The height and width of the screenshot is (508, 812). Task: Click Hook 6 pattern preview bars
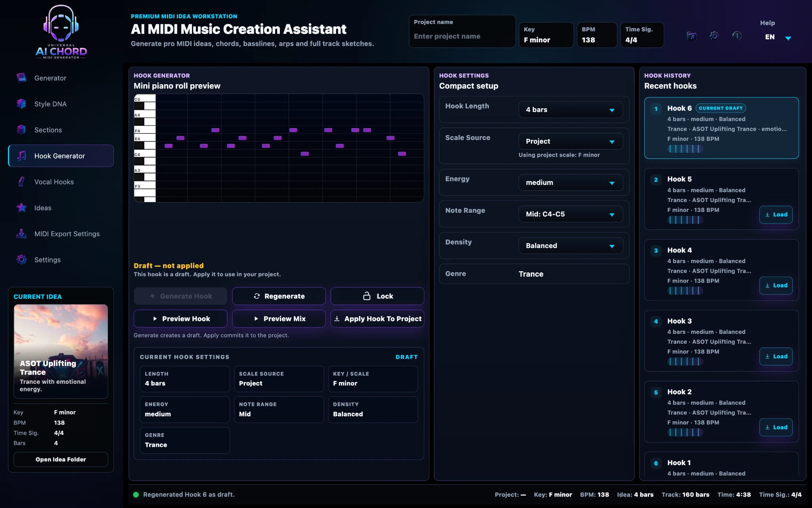click(685, 149)
